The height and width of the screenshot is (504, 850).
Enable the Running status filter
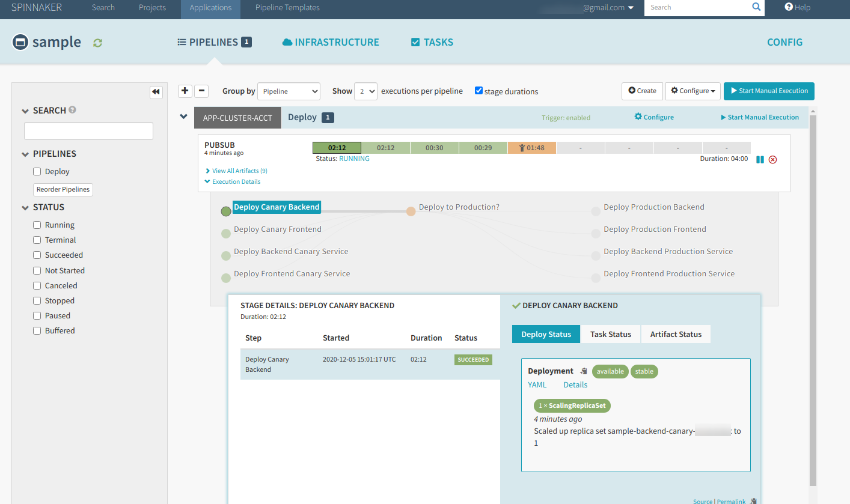click(36, 225)
